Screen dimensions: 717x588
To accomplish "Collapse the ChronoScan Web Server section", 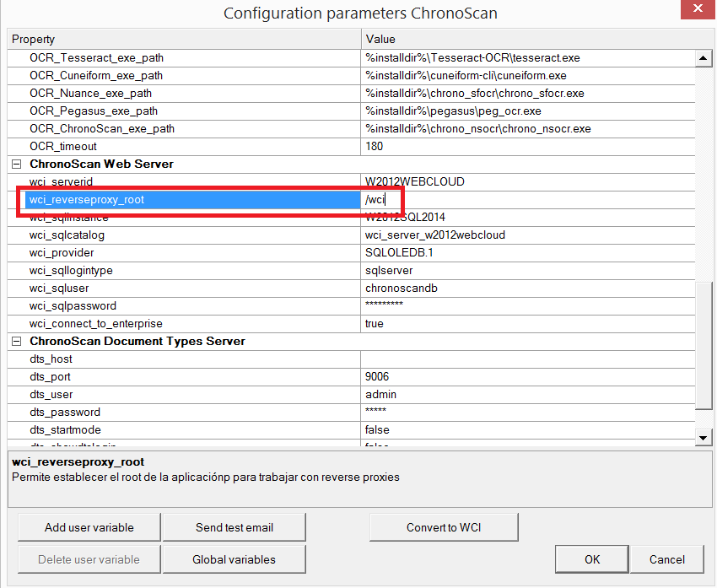I will pos(17,165).
